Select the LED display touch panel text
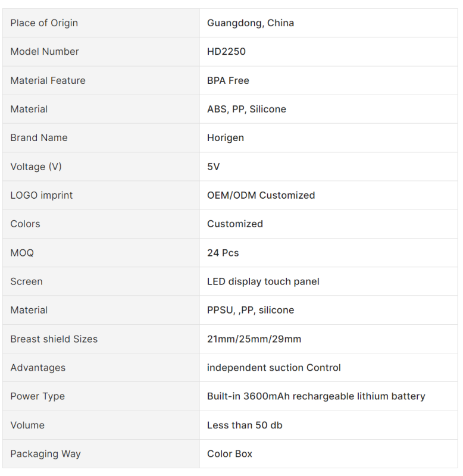 pos(263,281)
